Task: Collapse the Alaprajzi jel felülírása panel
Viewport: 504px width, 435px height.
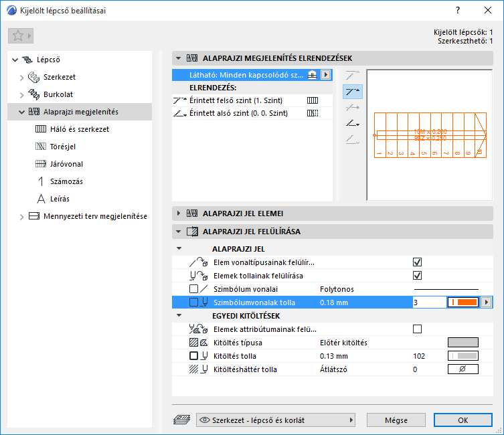Action: pyautogui.click(x=179, y=232)
